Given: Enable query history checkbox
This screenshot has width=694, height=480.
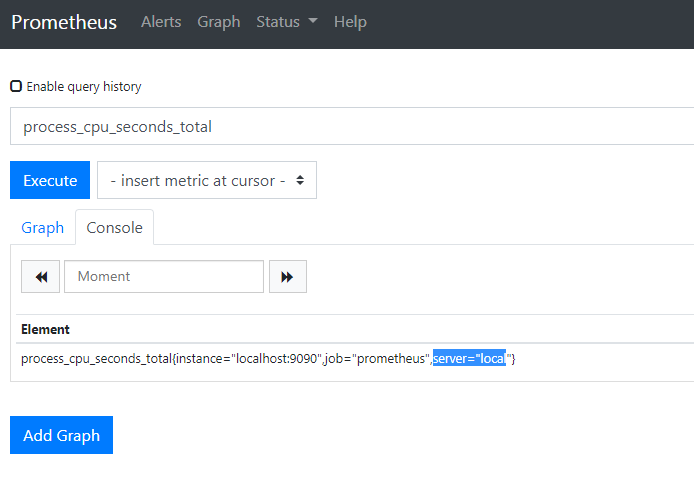Looking at the screenshot, I should (16, 86).
